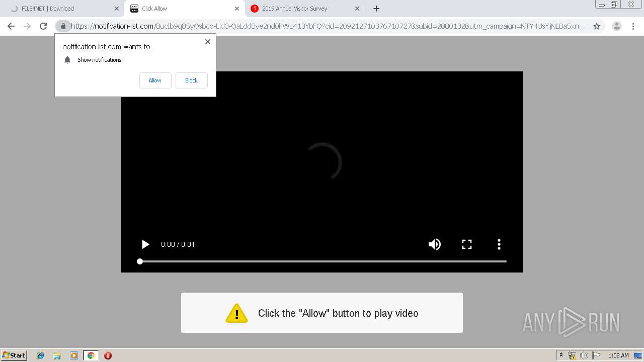Close the notification permission popup
The width and height of the screenshot is (644, 362).
point(207,42)
